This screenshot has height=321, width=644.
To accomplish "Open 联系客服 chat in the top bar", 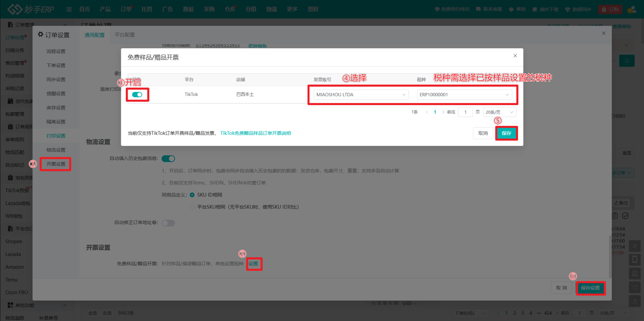I will click(489, 9).
